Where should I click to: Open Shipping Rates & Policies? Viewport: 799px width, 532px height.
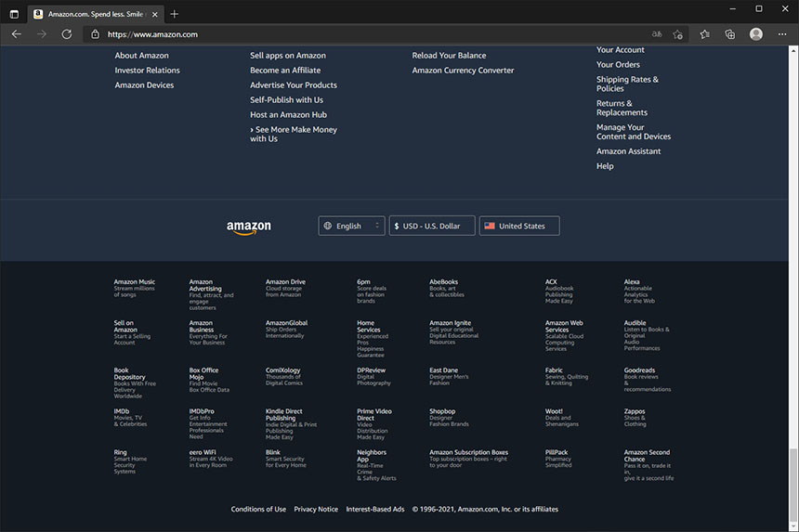pos(627,84)
